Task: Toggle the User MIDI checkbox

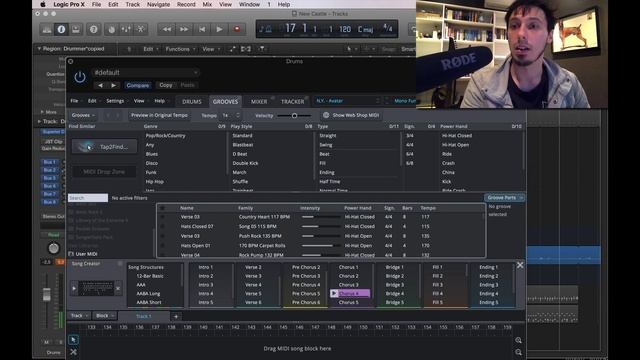Action: coord(71,254)
